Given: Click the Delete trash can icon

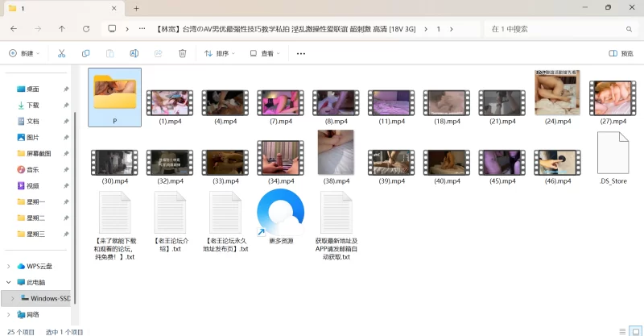Looking at the screenshot, I should (183, 53).
